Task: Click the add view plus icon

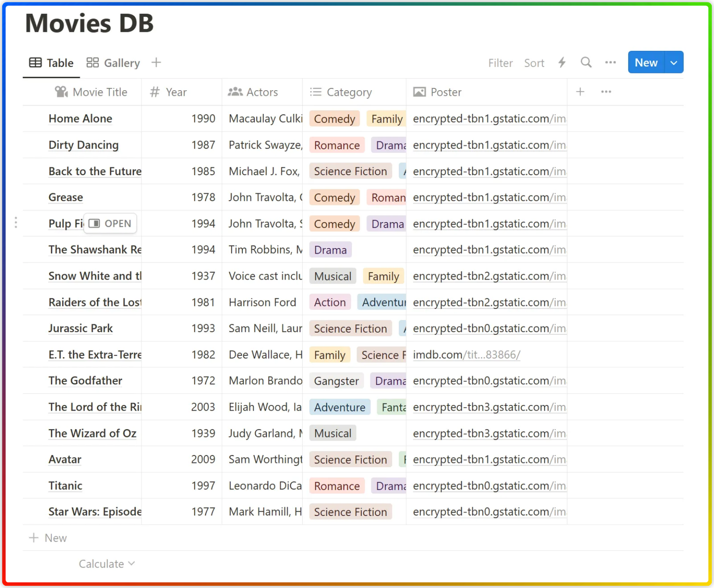Action: pyautogui.click(x=156, y=63)
